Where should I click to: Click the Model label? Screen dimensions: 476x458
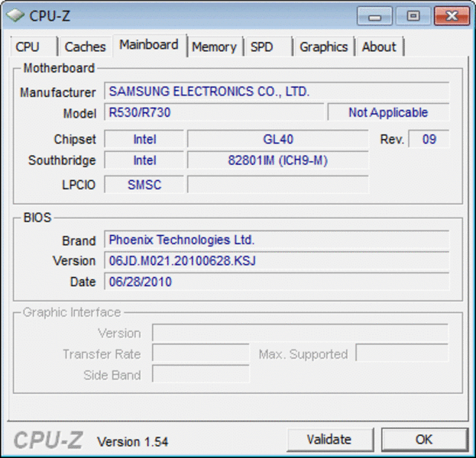tap(79, 114)
